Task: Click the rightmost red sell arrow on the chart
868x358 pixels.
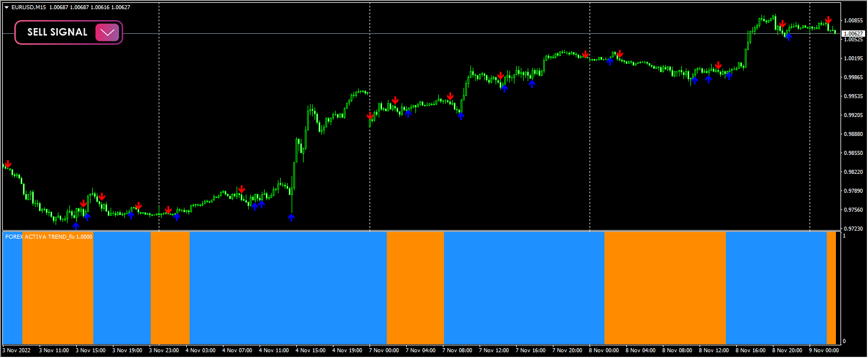Action: pos(828,19)
